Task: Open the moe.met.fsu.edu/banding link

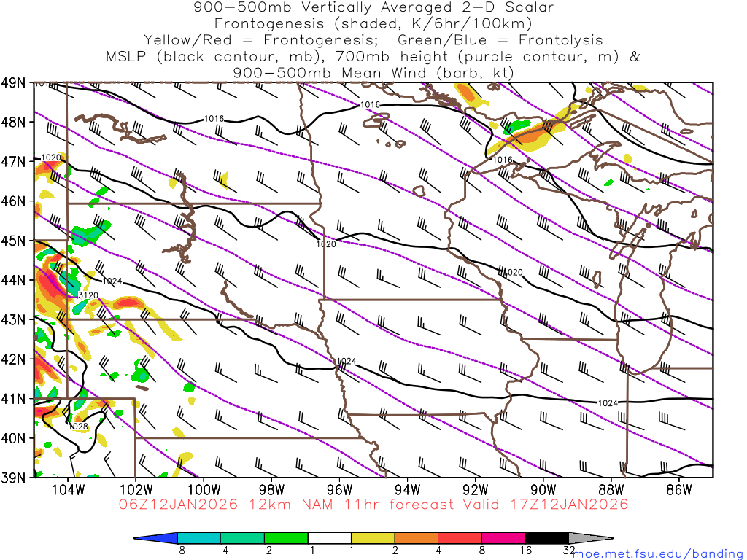Action: (x=659, y=554)
